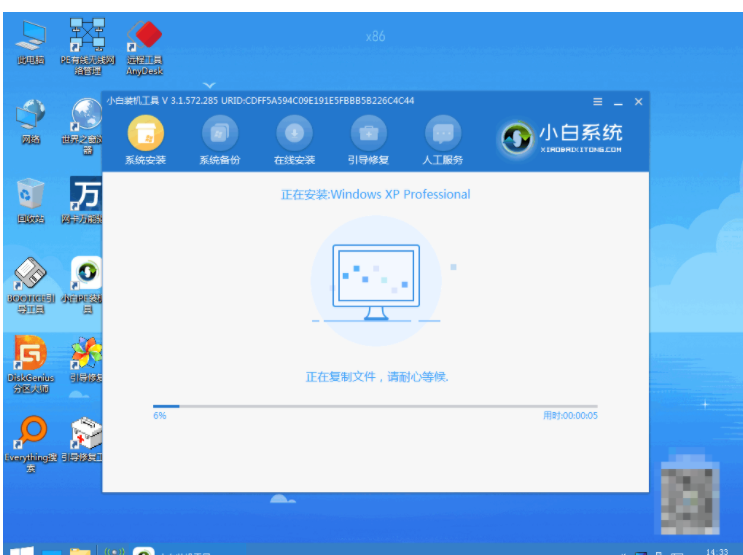Click the installation progress bar
The width and height of the screenshot is (743, 555).
[374, 406]
